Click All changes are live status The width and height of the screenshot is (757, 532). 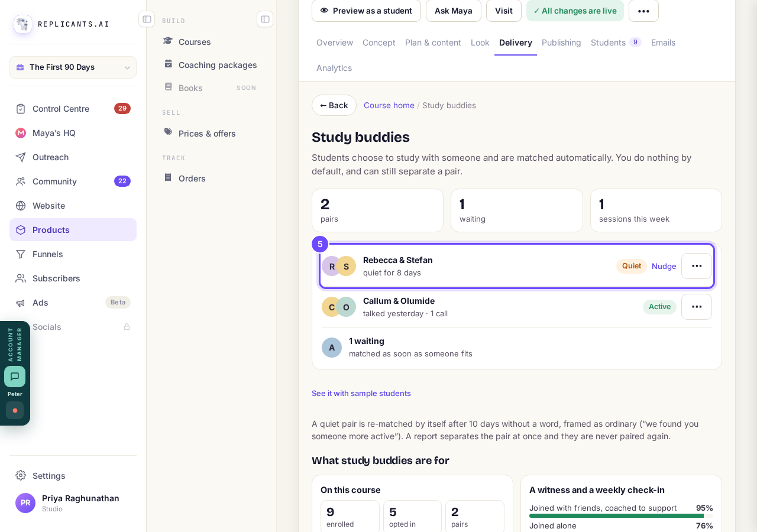575,11
